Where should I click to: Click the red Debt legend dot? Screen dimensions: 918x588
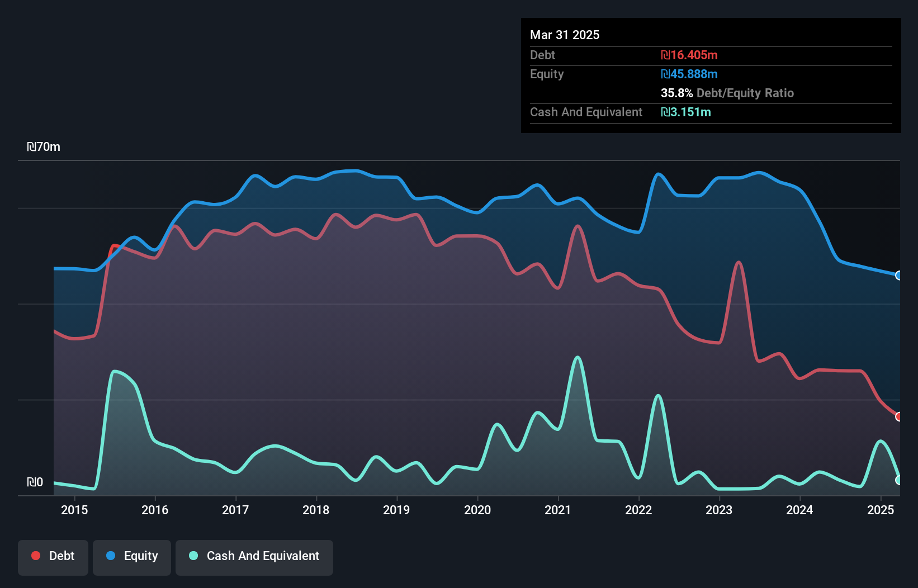point(36,556)
